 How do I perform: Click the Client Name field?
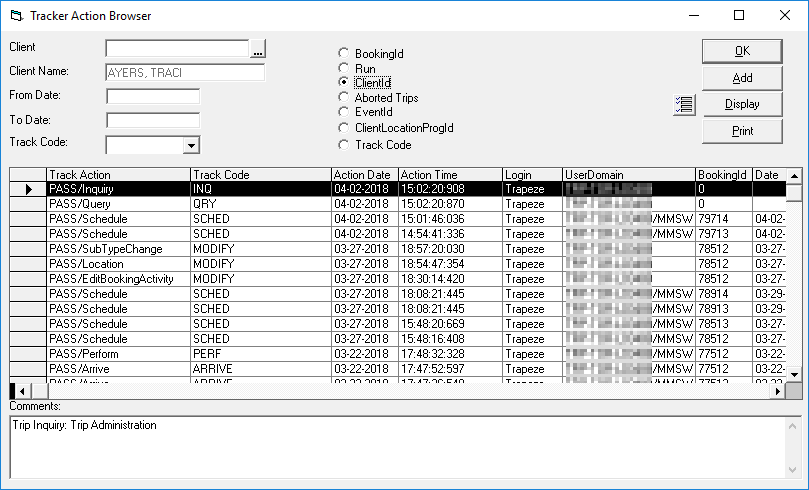click(185, 72)
